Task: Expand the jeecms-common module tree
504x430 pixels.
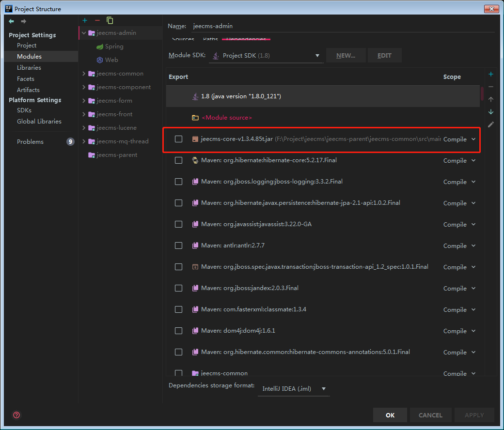Action: pyautogui.click(x=84, y=74)
